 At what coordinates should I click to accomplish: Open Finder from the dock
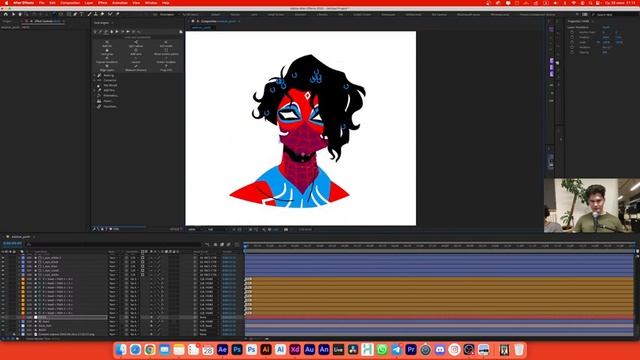pos(121,349)
